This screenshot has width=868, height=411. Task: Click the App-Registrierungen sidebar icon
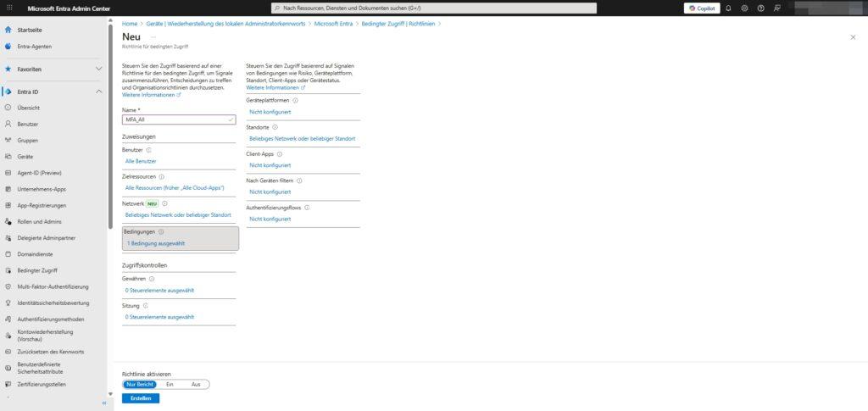[x=8, y=205]
